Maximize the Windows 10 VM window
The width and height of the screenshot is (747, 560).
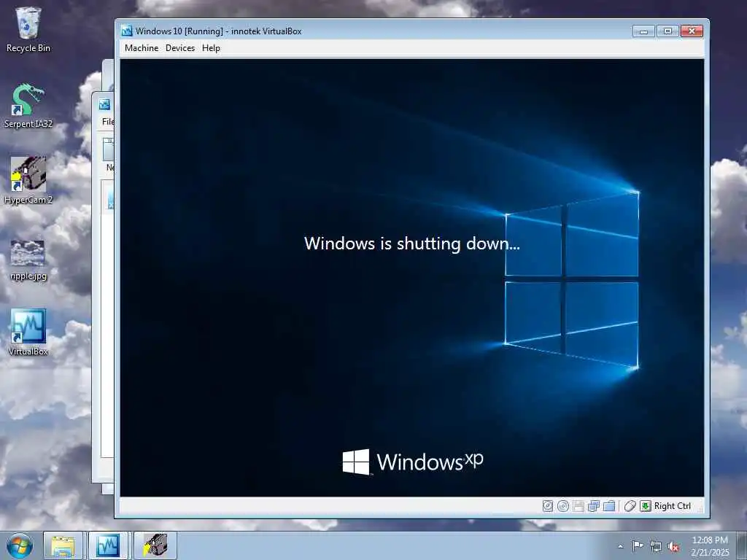[667, 31]
